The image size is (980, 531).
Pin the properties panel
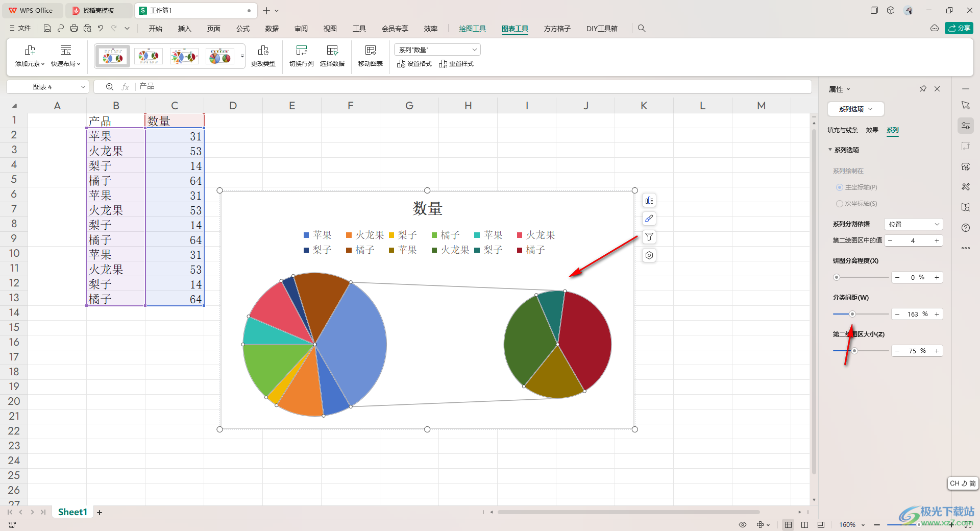click(923, 89)
